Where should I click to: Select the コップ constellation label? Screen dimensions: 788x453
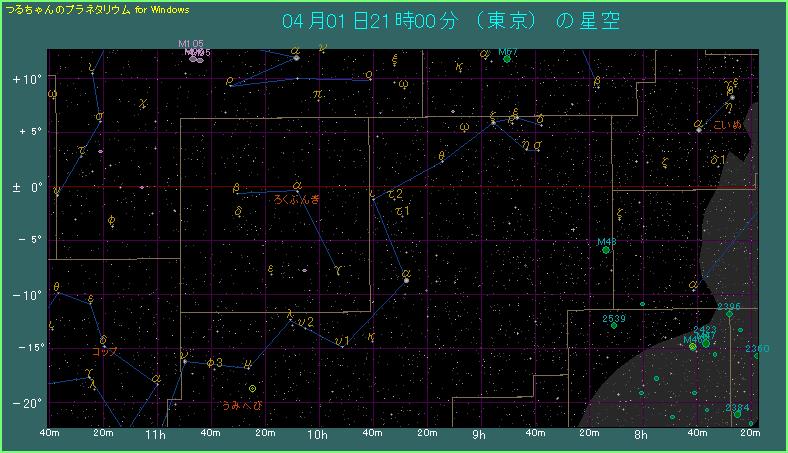[104, 352]
